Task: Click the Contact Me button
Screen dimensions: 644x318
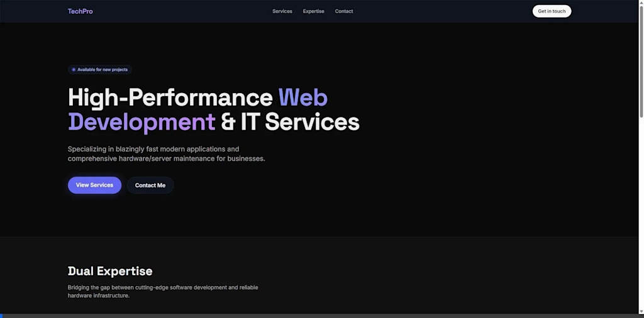Action: point(150,185)
